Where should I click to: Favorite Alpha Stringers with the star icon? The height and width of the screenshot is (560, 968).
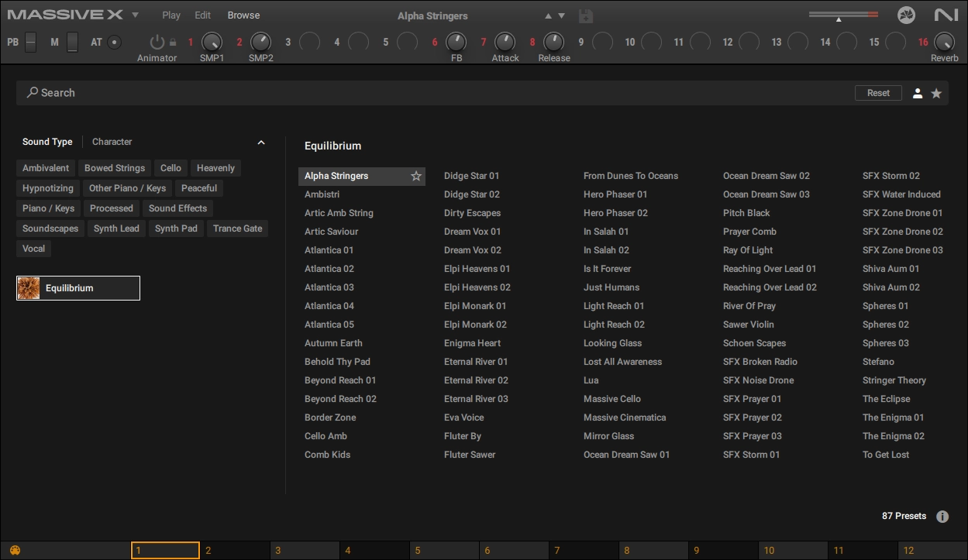(416, 177)
